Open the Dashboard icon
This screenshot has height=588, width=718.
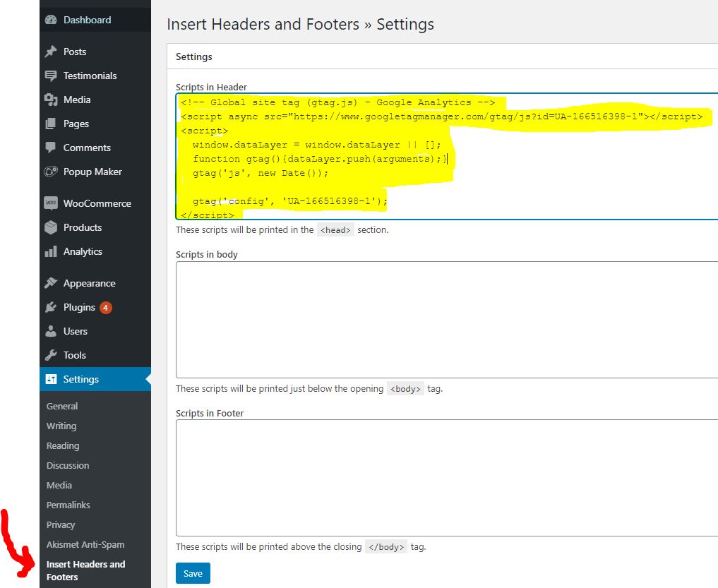tap(52, 20)
